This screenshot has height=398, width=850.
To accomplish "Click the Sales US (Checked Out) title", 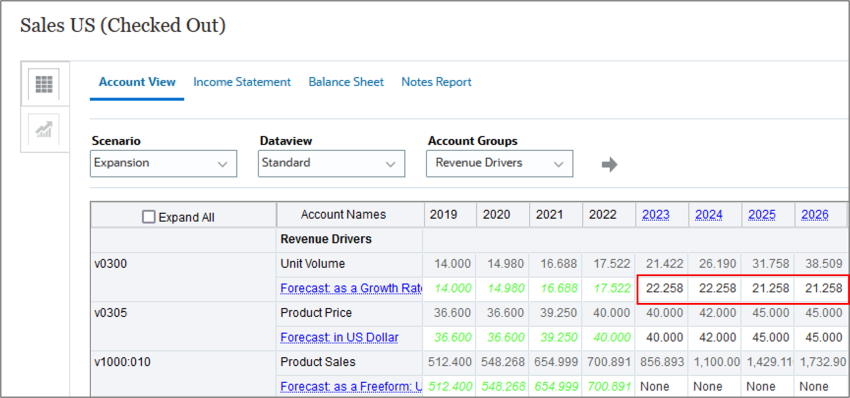I will 123,25.
